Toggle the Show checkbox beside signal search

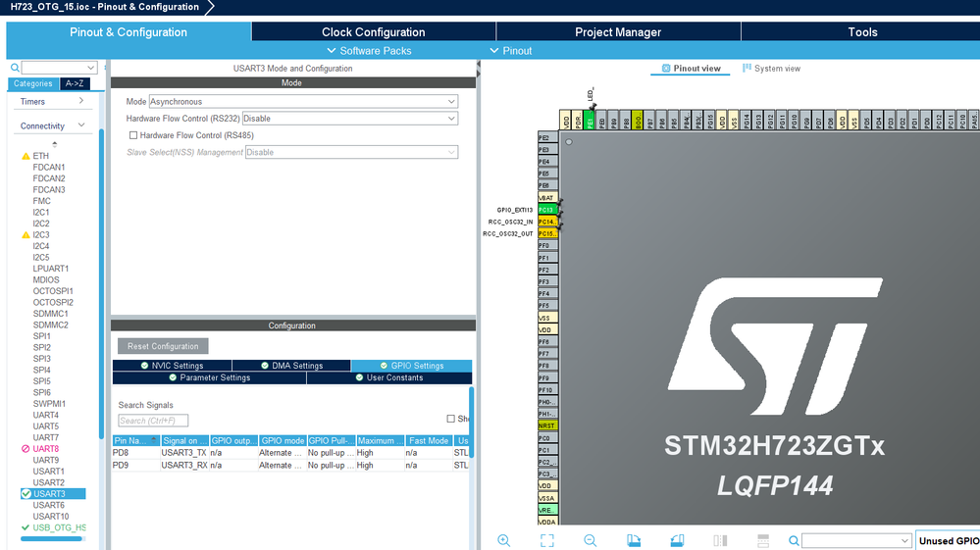click(450, 419)
